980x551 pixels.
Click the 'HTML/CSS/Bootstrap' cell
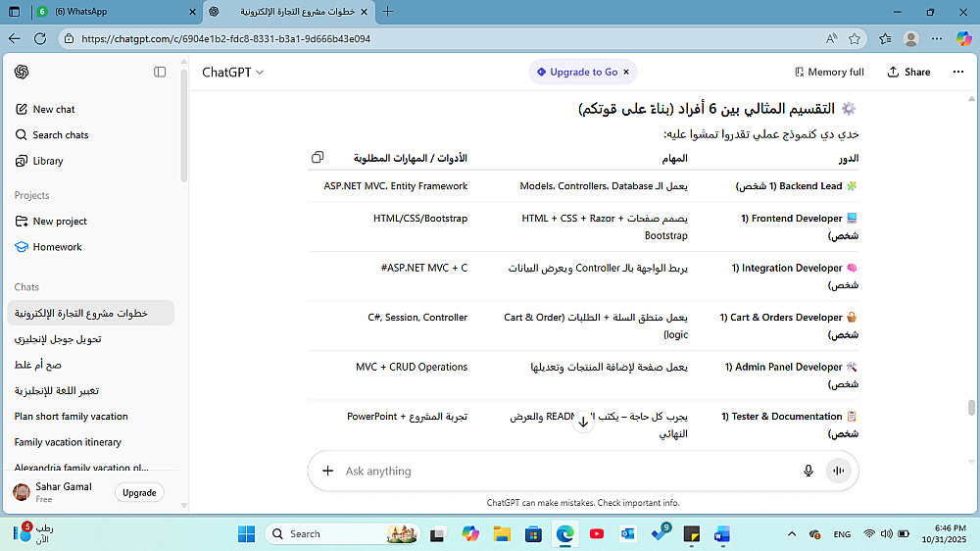click(x=420, y=219)
